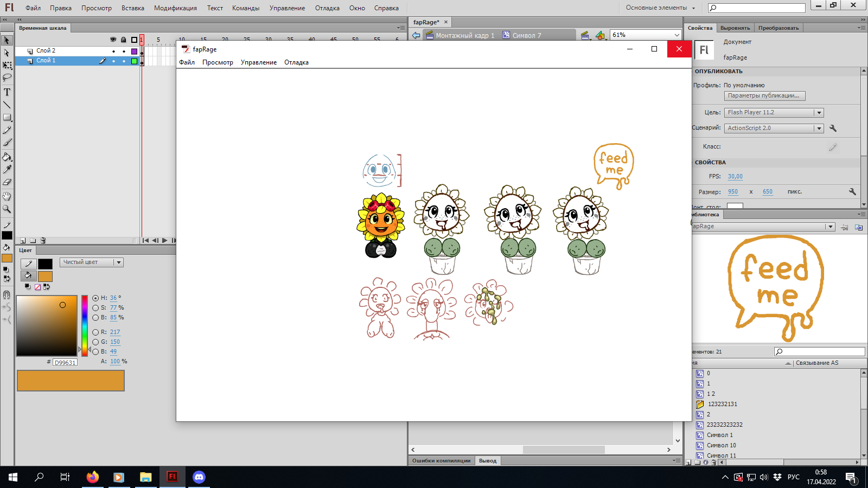Click the Snap to Objects magnet icon
The width and height of the screenshot is (868, 488).
pyautogui.click(x=7, y=295)
